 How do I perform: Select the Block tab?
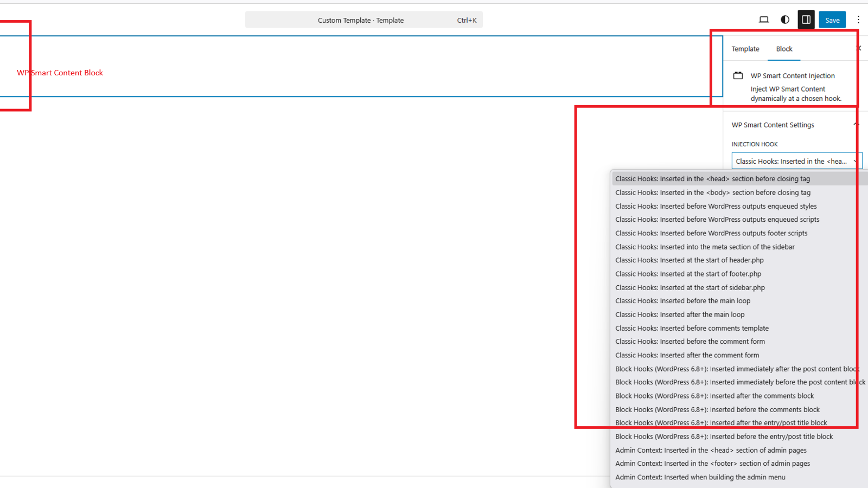click(x=783, y=49)
